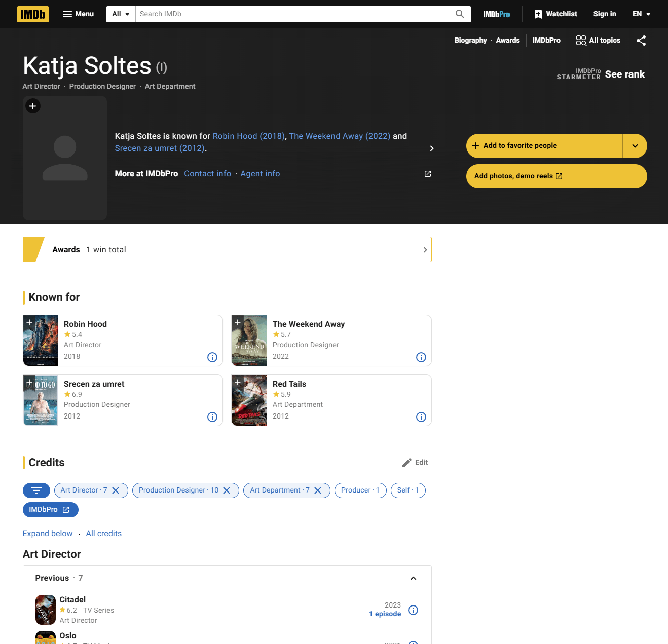Open the EN language dropdown

tap(641, 14)
